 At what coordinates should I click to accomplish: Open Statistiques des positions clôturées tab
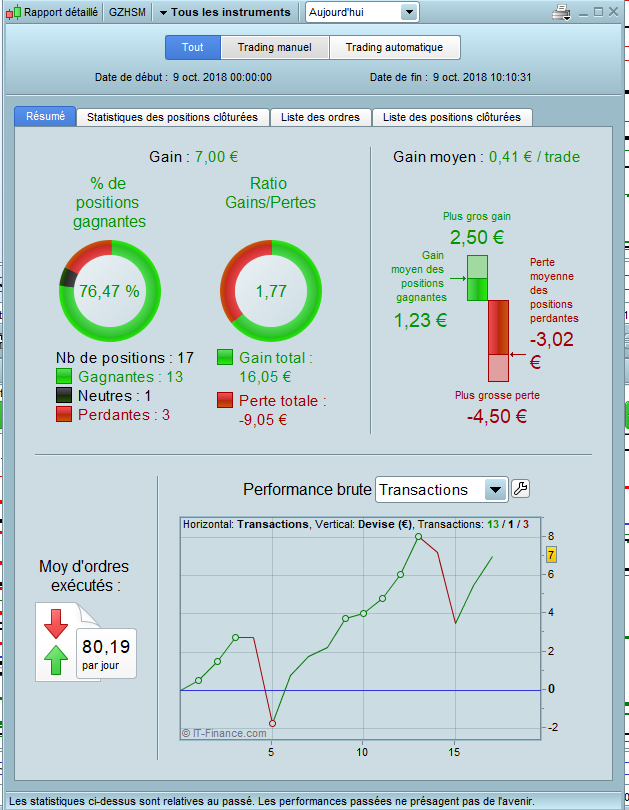172,117
